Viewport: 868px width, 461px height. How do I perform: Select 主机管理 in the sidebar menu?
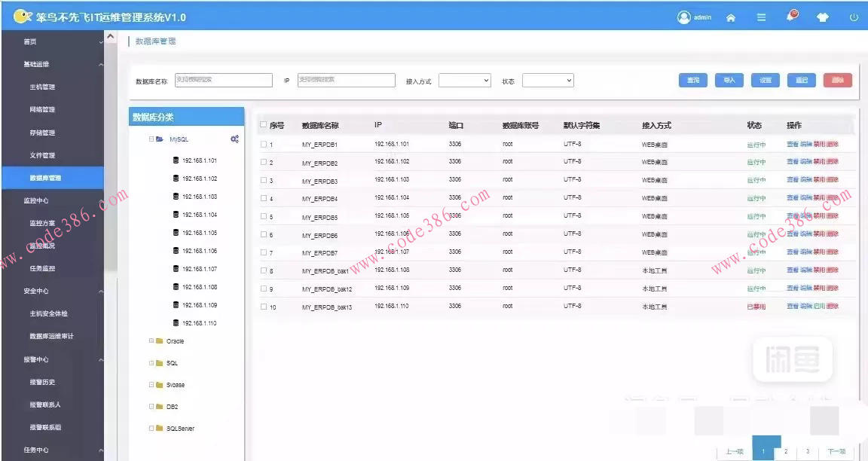coord(42,87)
